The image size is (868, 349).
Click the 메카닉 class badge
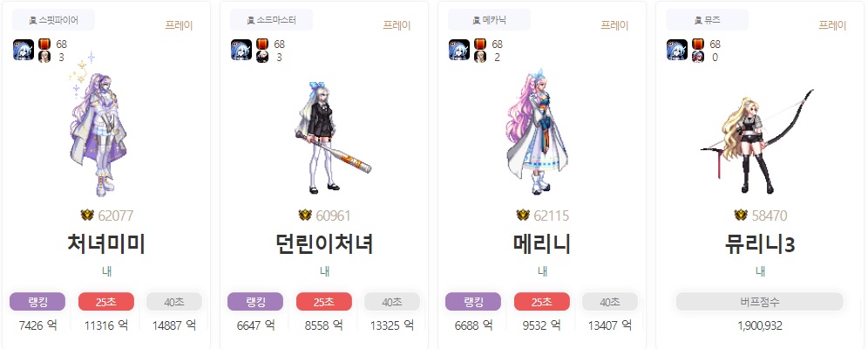(x=490, y=20)
